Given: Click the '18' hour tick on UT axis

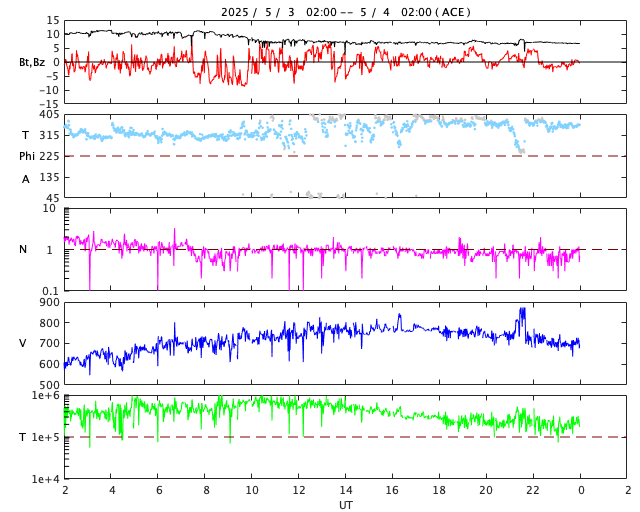Looking at the screenshot, I should click(x=440, y=490).
